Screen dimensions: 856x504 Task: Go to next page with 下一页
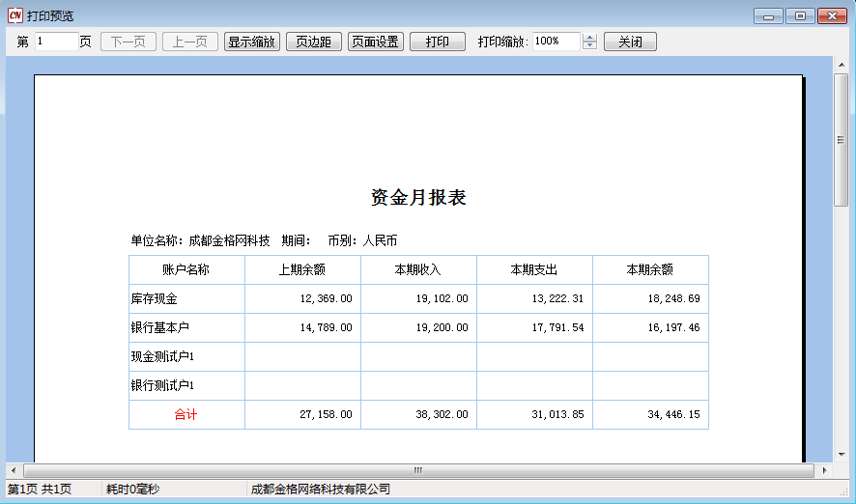pyautogui.click(x=128, y=42)
